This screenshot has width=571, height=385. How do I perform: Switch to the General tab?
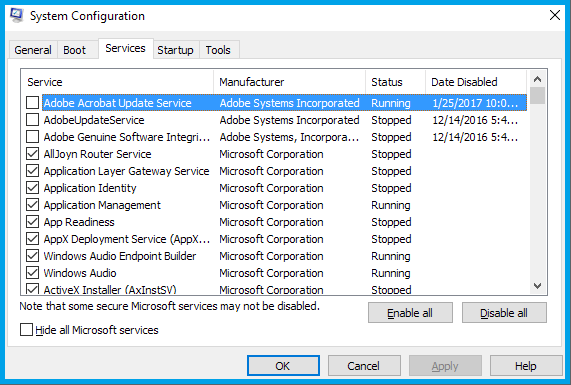pos(33,50)
